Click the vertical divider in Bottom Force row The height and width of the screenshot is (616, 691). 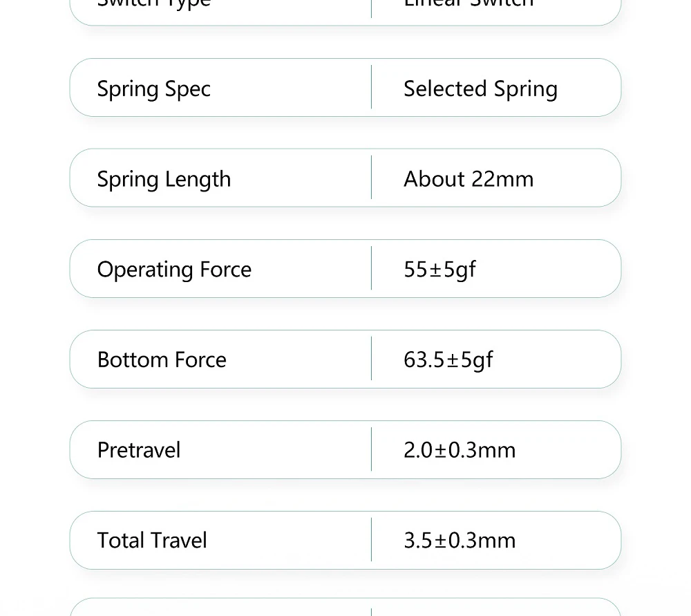[372, 359]
